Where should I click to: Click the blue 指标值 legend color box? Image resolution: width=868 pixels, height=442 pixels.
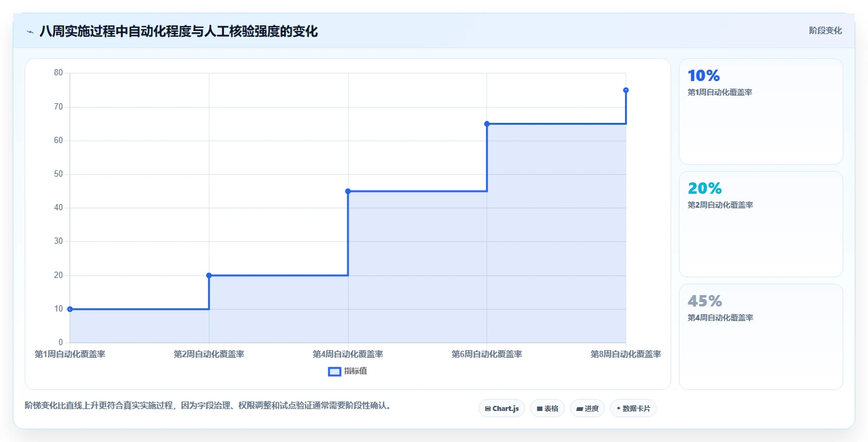click(335, 371)
